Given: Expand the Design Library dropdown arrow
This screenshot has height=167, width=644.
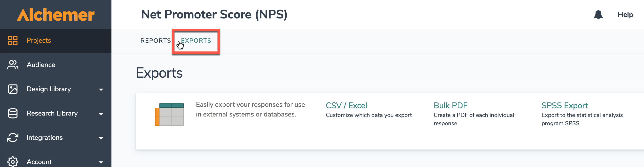Looking at the screenshot, I should click(101, 89).
